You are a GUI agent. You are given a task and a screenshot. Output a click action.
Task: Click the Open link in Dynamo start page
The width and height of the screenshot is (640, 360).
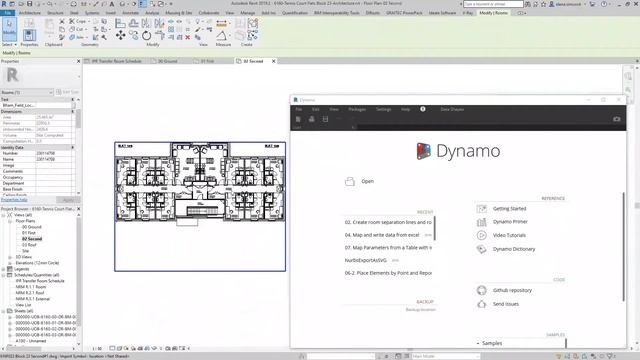367,181
